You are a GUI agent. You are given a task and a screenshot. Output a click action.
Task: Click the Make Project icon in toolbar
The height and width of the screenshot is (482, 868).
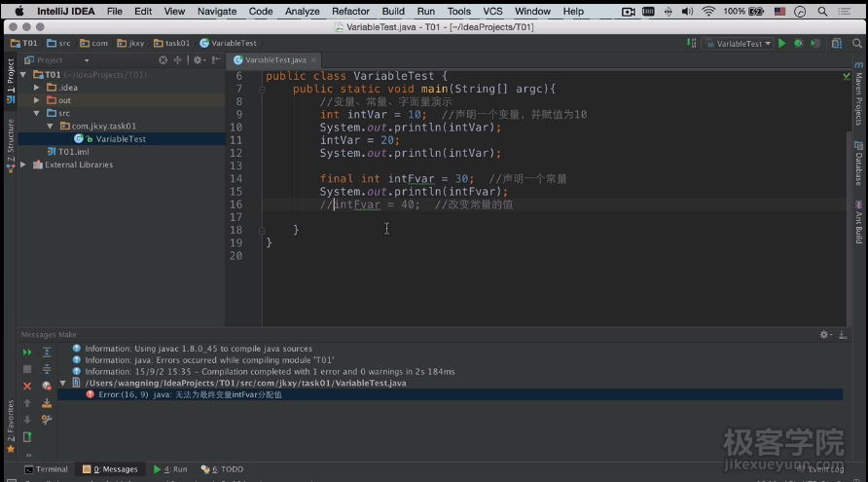pos(692,44)
